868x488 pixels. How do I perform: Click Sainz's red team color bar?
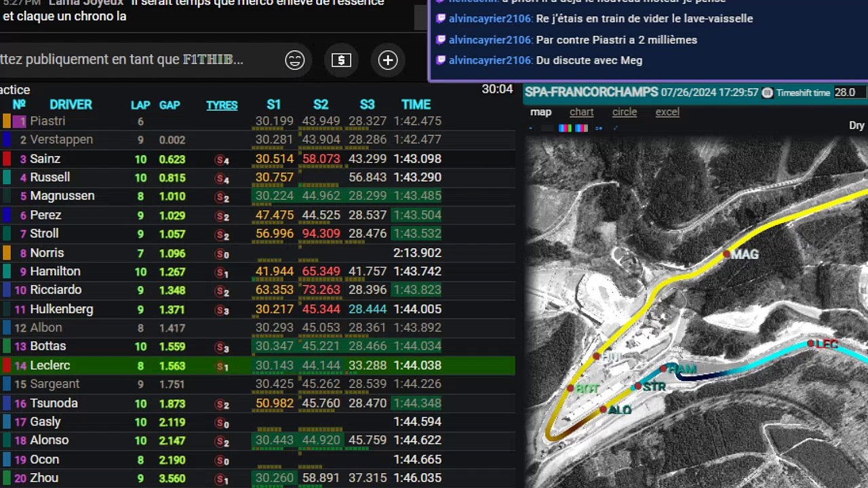click(x=7, y=159)
